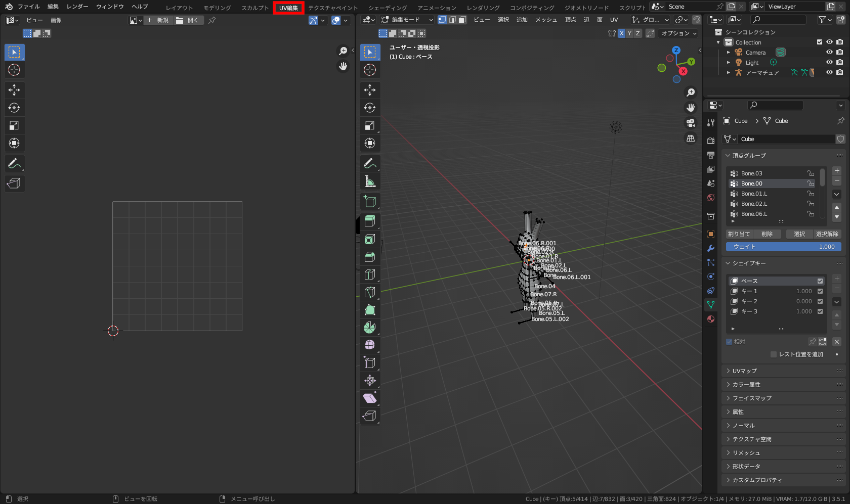This screenshot has height=504, width=850.
Task: Open the World properties tab
Action: pos(711,198)
